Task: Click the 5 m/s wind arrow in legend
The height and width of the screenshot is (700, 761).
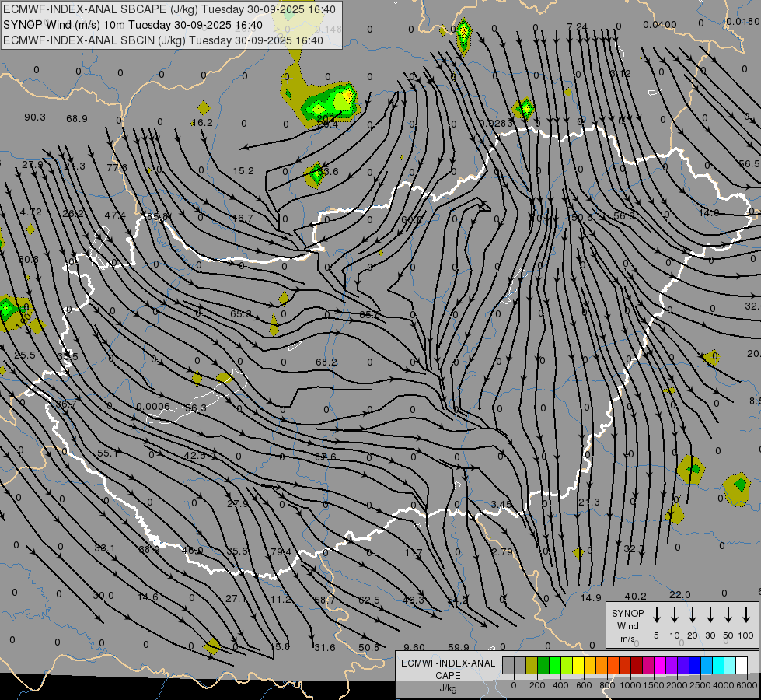Action: [x=657, y=615]
